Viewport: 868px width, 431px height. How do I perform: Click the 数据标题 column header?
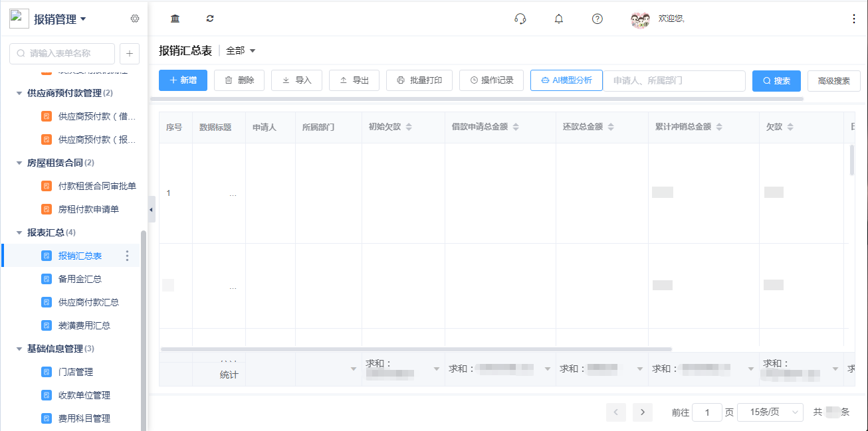(215, 127)
